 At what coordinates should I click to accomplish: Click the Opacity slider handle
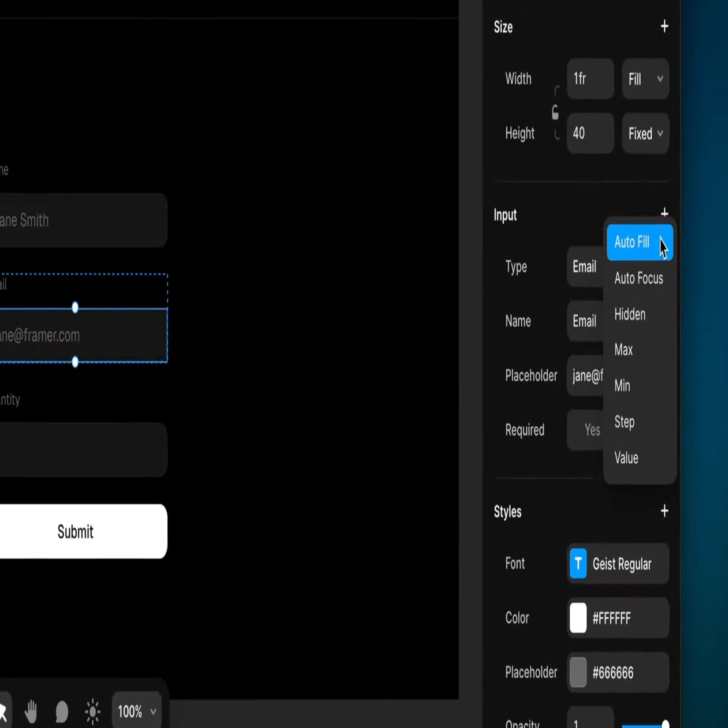(665, 724)
